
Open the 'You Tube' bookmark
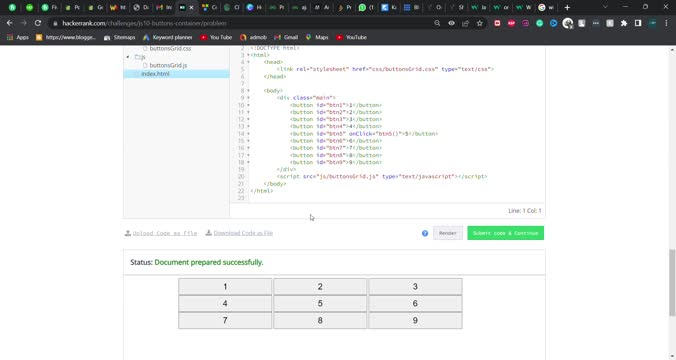pyautogui.click(x=216, y=38)
